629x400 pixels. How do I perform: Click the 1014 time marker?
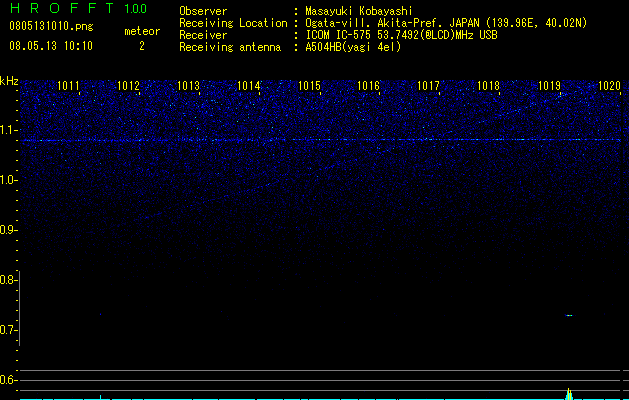click(x=248, y=86)
